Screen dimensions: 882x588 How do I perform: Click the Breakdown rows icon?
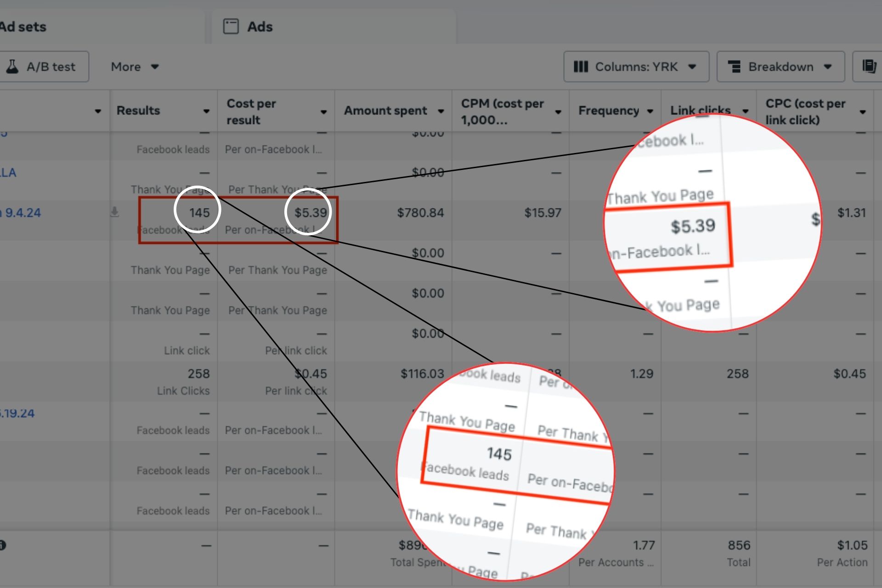click(735, 67)
